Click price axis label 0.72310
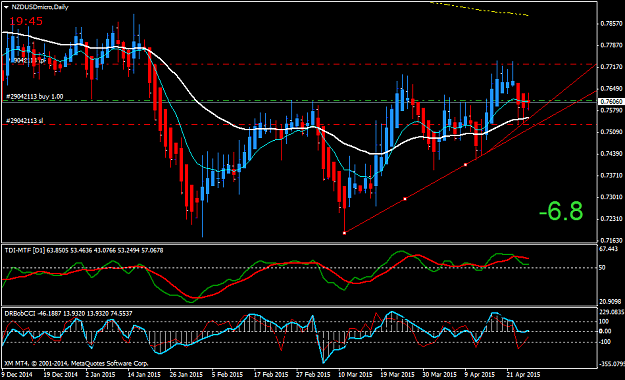 pyautogui.click(x=611, y=219)
